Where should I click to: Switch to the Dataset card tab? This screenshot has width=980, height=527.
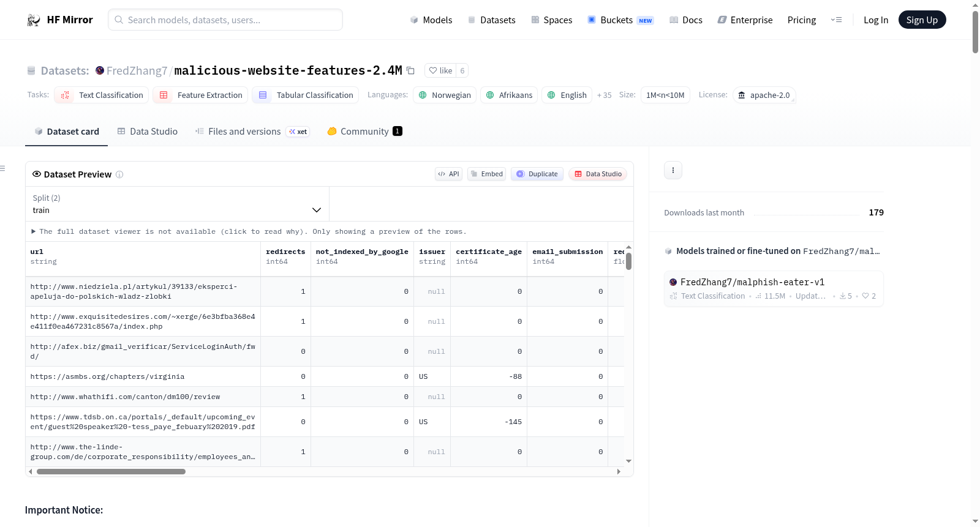click(x=66, y=132)
